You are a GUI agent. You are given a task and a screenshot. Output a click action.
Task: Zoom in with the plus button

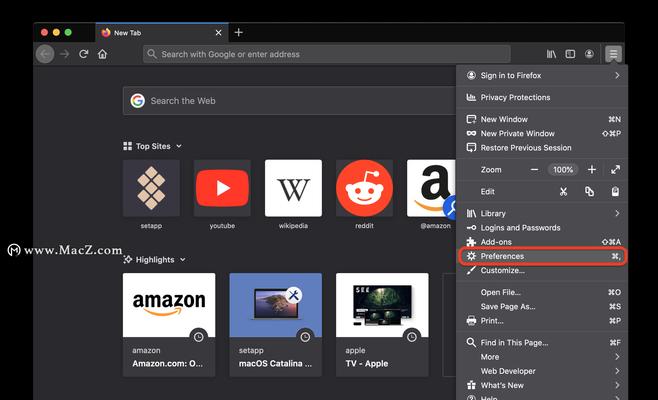point(592,170)
